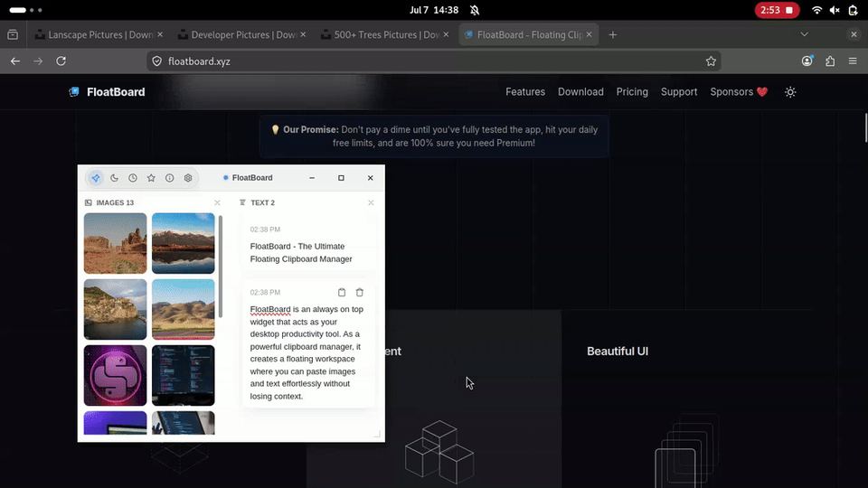Select the coastal cliff village thumbnail
The image size is (868, 488).
[115, 309]
